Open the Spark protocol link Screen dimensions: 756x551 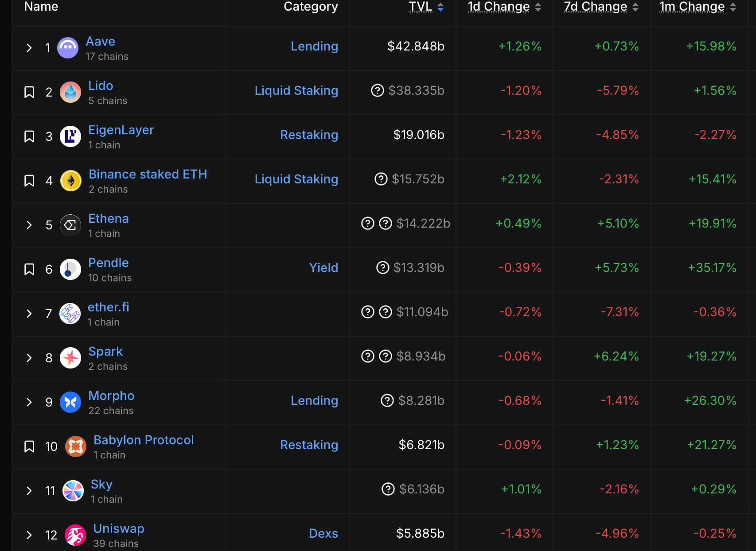105,351
